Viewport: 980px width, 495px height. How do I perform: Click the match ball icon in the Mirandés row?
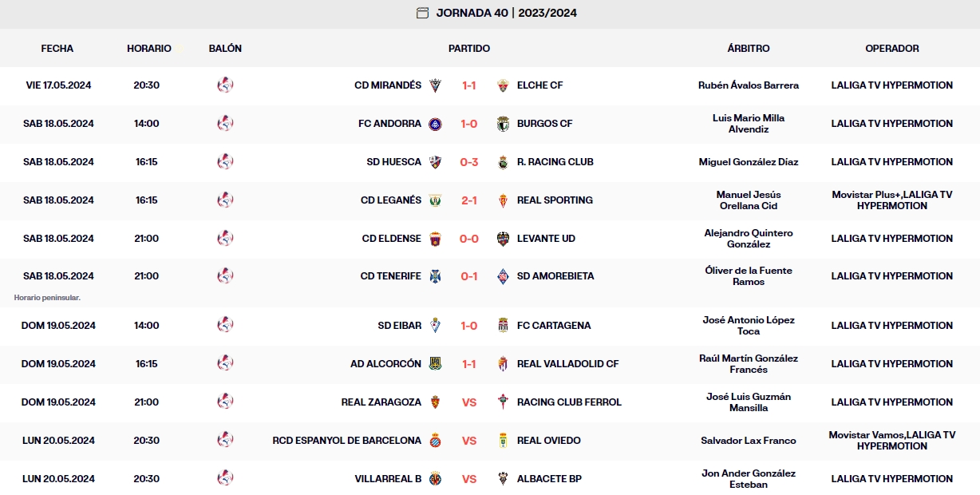pos(225,85)
